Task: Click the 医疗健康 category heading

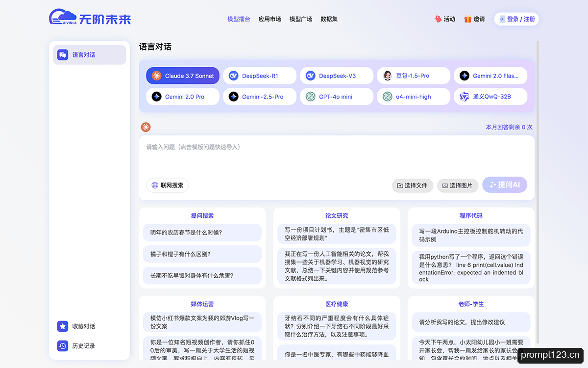Action: (x=337, y=304)
